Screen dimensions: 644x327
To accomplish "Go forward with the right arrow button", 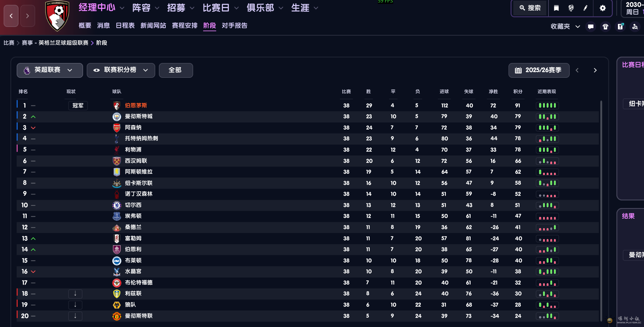I will tap(28, 16).
